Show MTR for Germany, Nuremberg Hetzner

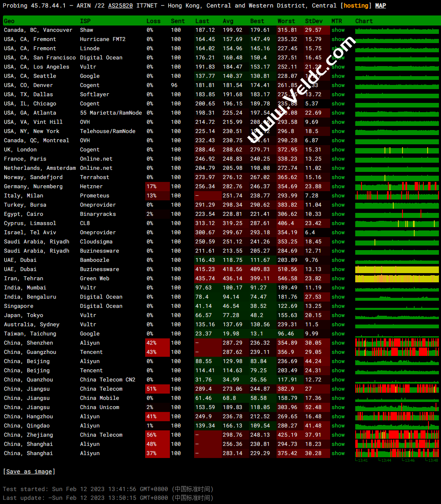338,187
